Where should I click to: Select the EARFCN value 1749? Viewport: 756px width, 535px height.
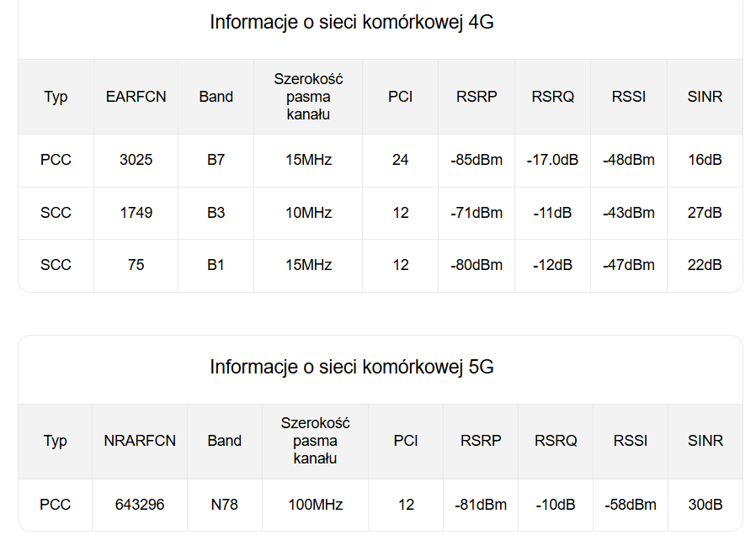point(136,213)
